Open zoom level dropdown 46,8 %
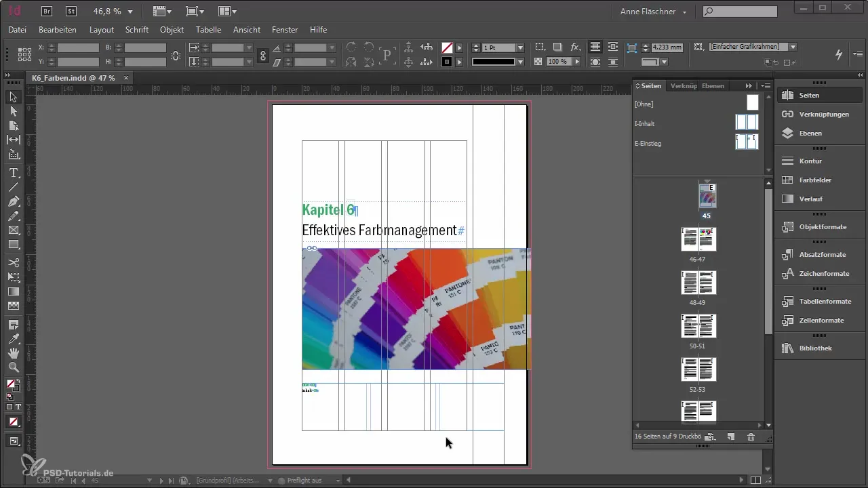The height and width of the screenshot is (488, 868). pos(130,12)
